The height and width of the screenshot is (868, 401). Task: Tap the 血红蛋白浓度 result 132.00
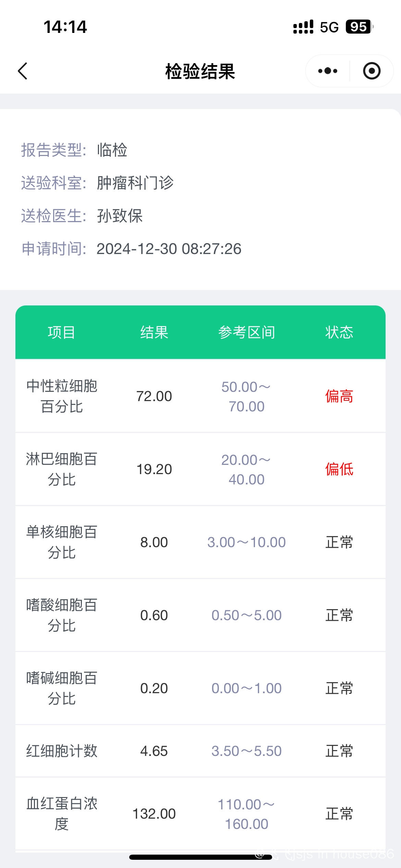click(154, 814)
